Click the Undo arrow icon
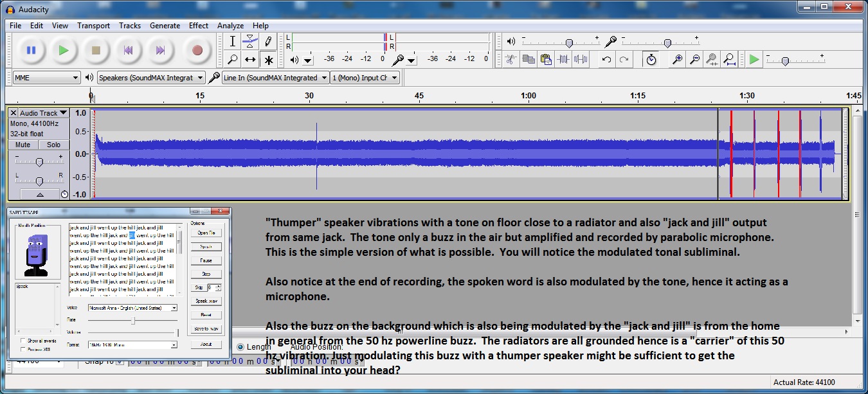 click(606, 60)
